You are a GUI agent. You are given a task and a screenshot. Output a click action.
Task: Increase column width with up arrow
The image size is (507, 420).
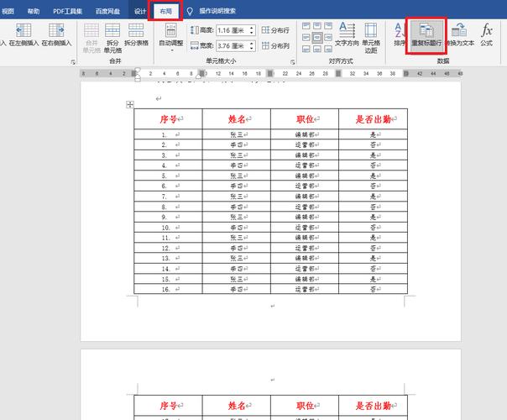click(252, 44)
